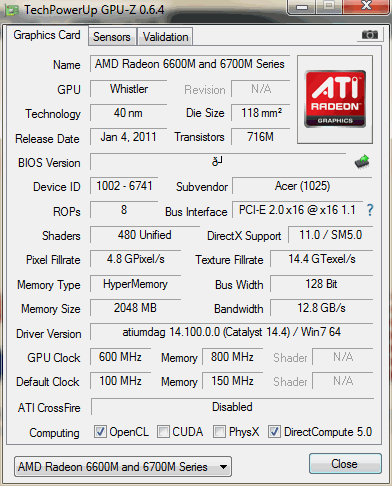Select the Graphics Card tab
Screen dimensions: 392x486
[47, 35]
